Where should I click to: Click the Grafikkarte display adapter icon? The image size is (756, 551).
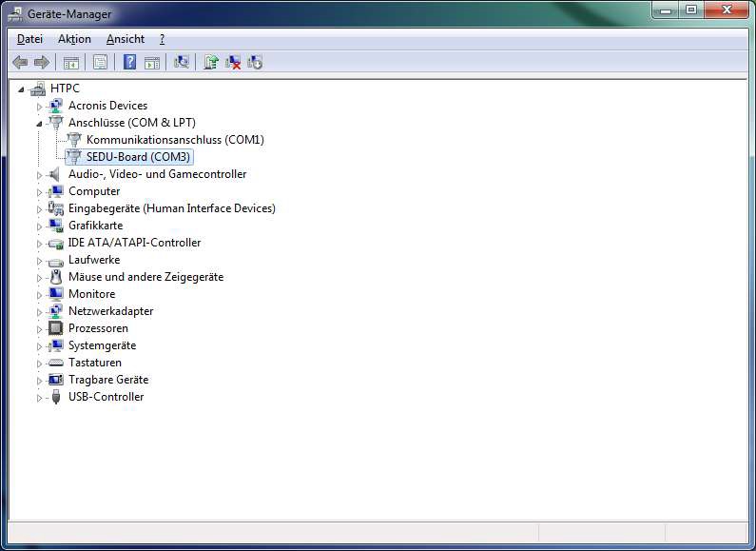tap(56, 226)
